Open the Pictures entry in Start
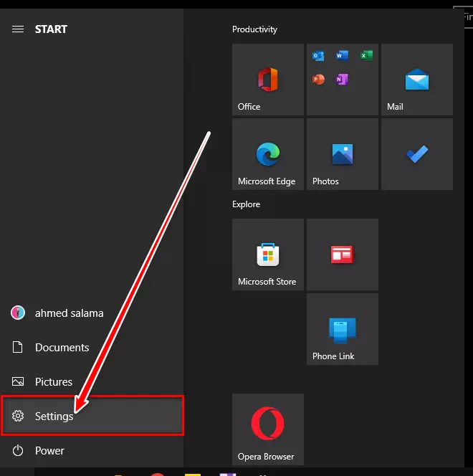 [x=92, y=381]
